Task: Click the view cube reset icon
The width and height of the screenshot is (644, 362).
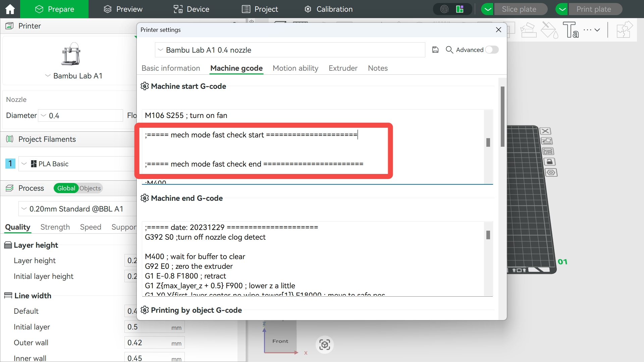Action: click(325, 345)
